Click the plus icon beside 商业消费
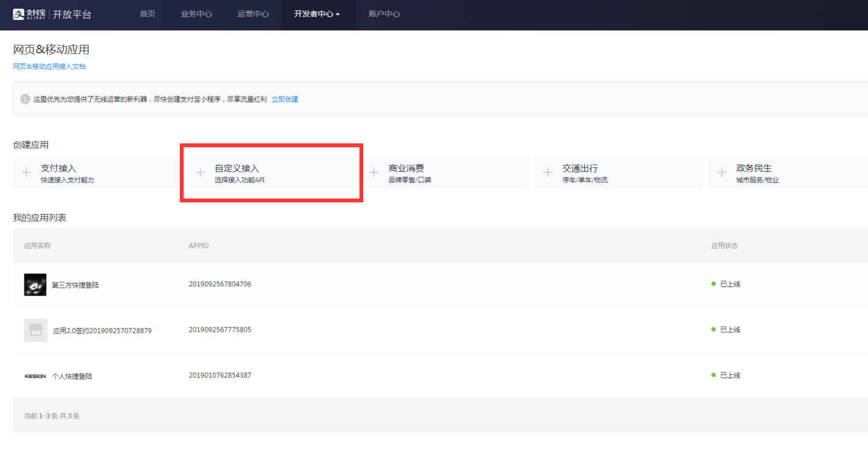 coord(374,173)
